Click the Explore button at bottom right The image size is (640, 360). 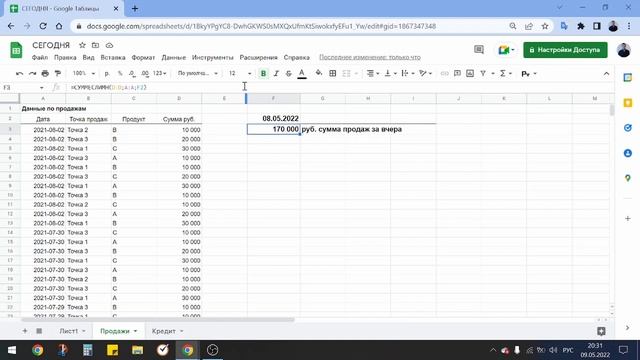(601, 331)
